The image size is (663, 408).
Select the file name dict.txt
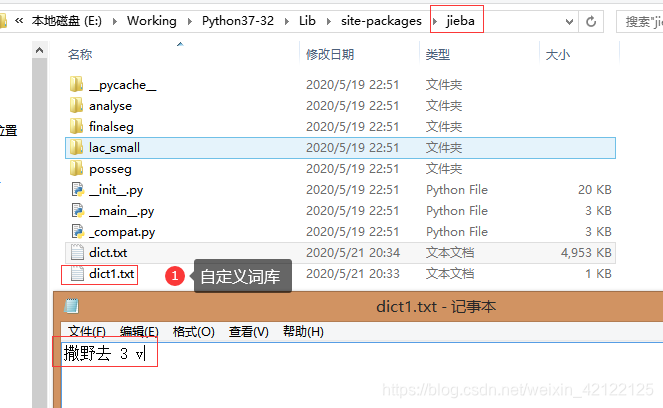(108, 253)
